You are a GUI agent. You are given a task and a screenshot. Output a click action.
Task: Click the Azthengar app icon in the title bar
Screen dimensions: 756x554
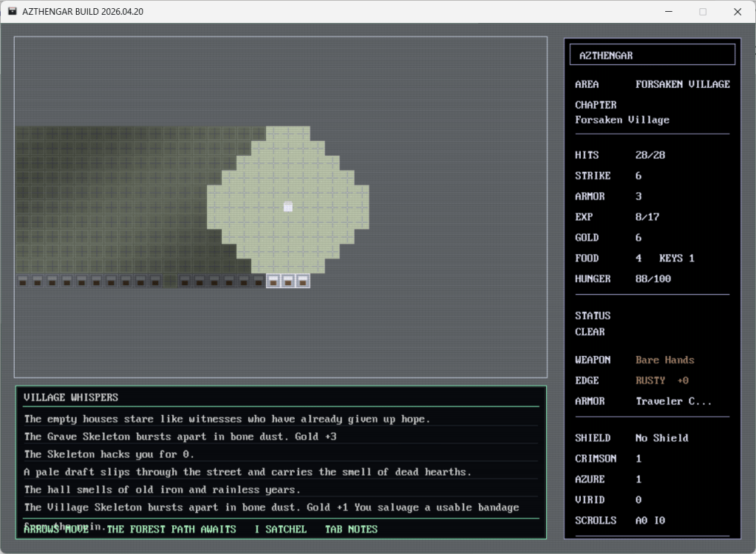tap(12, 12)
